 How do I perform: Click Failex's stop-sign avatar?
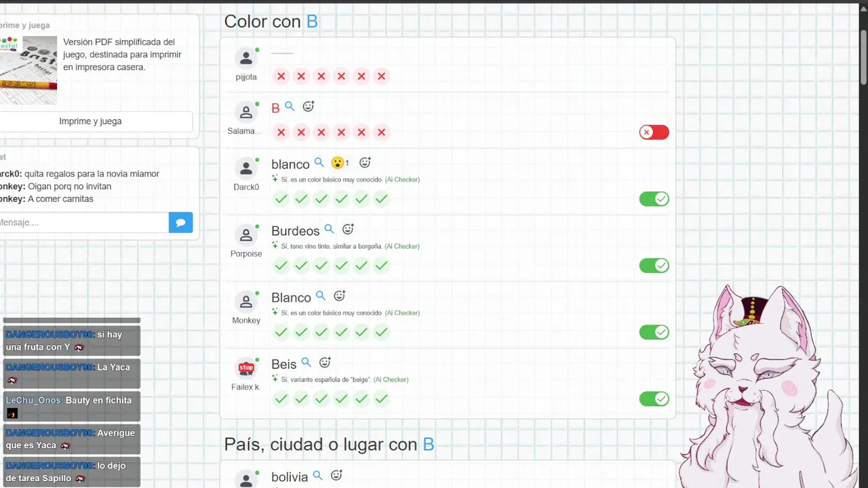click(x=246, y=368)
